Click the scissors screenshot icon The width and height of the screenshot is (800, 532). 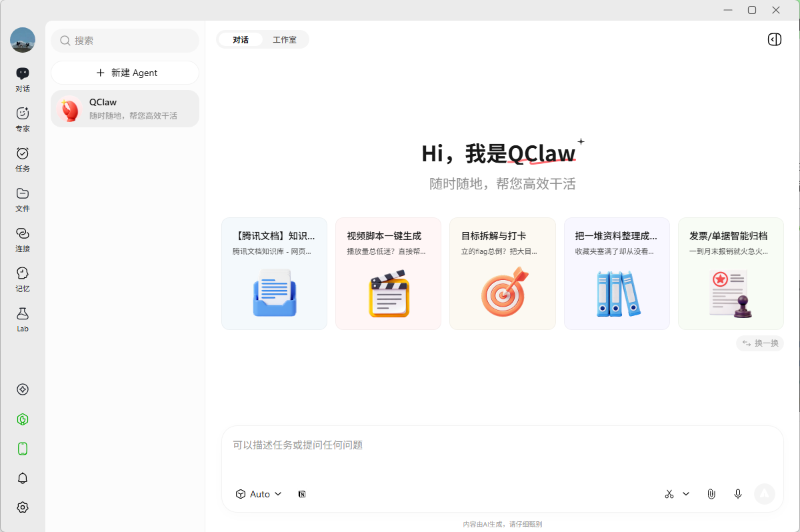[x=669, y=494]
